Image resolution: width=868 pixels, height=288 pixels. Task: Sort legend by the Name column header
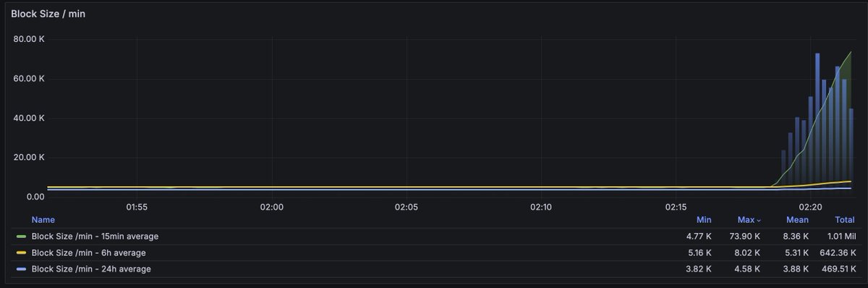43,219
